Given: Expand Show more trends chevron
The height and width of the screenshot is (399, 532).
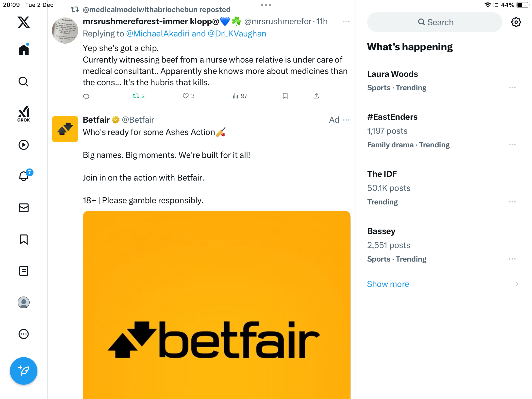Looking at the screenshot, I should point(517,284).
